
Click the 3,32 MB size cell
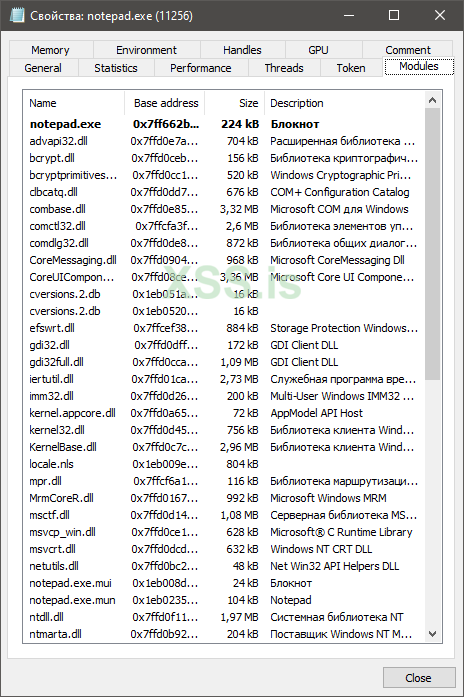tap(239, 209)
